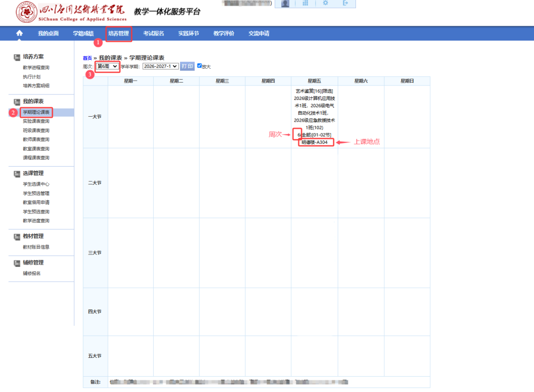Open the 我的桌面 menu

[x=48, y=34]
